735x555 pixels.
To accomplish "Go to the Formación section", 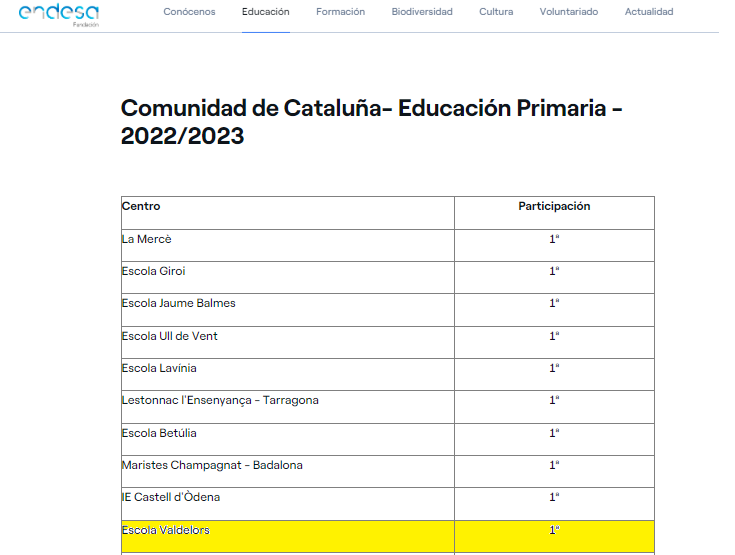I will 340,12.
